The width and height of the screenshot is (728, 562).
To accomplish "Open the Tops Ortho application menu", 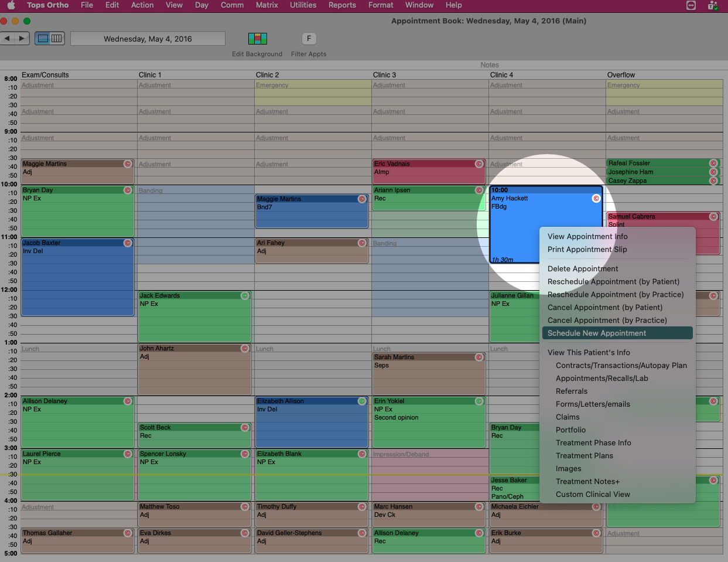I will pyautogui.click(x=47, y=5).
